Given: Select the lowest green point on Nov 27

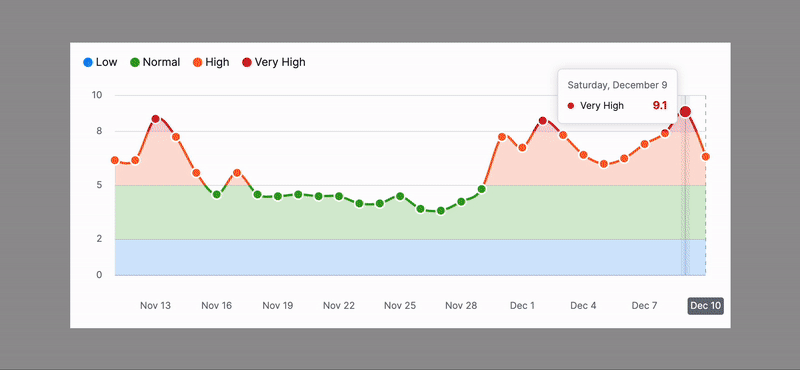Looking at the screenshot, I should tap(441, 211).
